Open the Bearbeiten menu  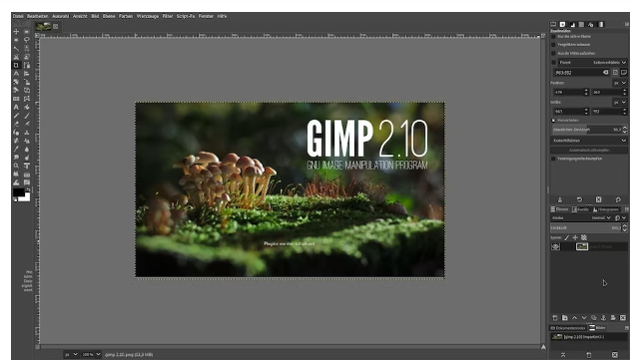coord(38,16)
